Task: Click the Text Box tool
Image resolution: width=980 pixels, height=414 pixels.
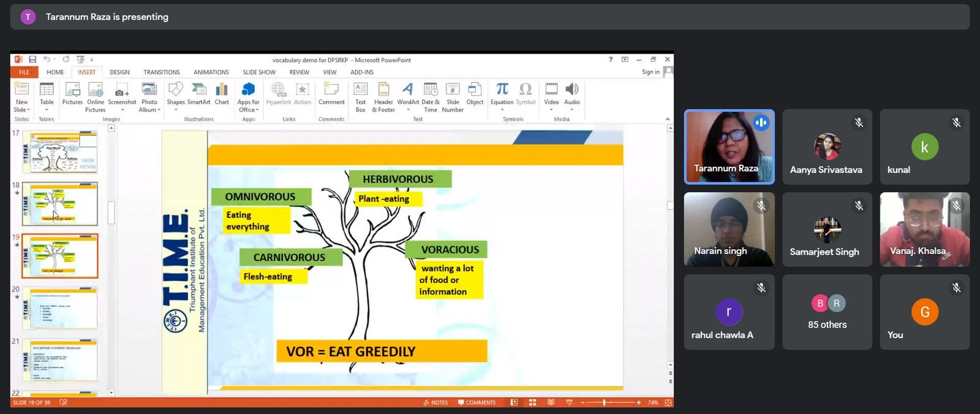Action: tap(361, 90)
